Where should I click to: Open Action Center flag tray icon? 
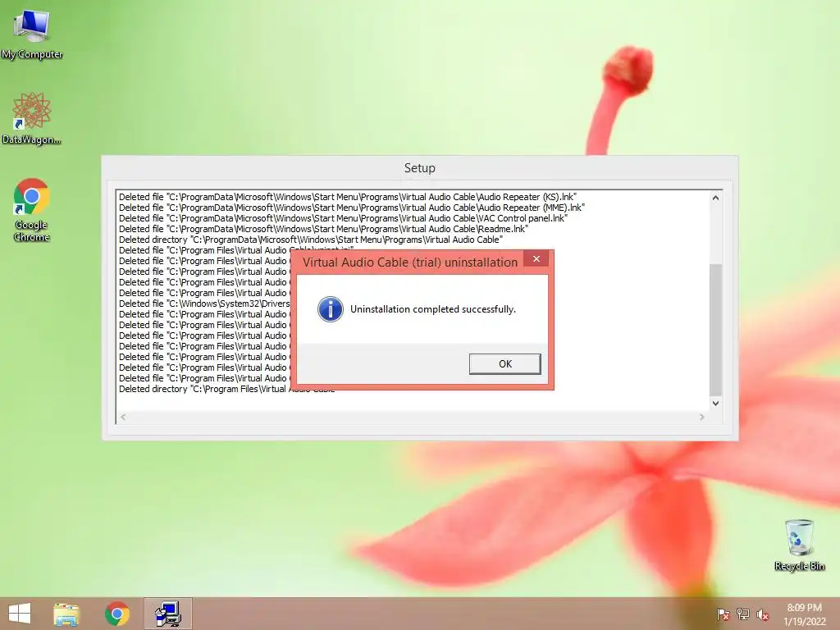pos(723,614)
